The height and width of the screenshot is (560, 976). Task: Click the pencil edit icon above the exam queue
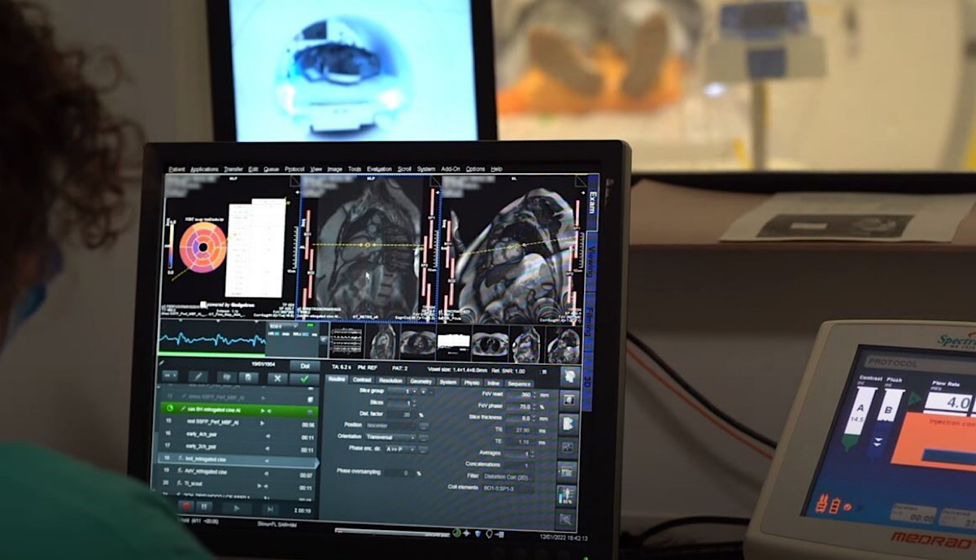tap(198, 376)
